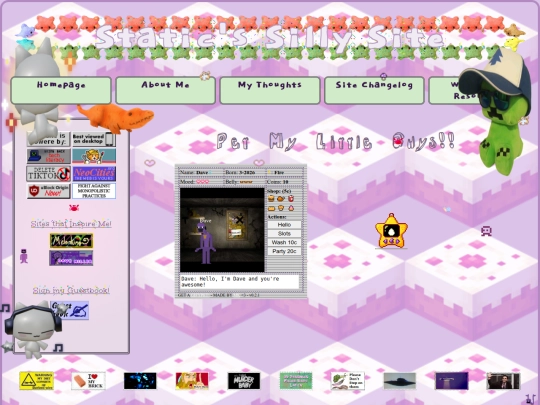
Task: Open the Melonking site banner
Action: (71, 241)
